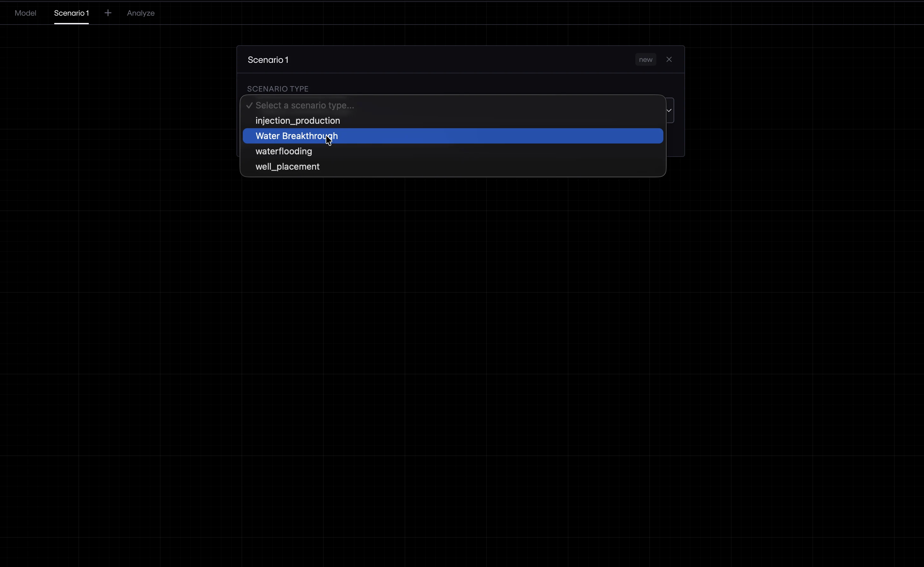This screenshot has height=567, width=924.
Task: Click the 'Scenario 1' dialog title
Action: pos(268,60)
